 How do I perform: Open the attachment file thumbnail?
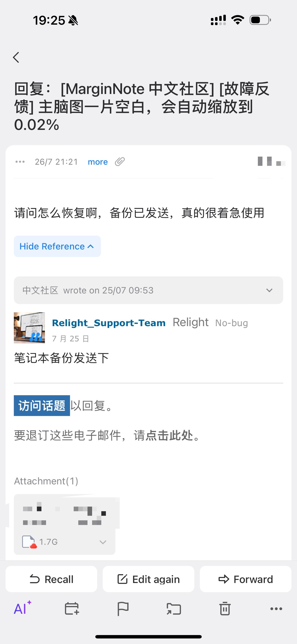click(x=65, y=524)
